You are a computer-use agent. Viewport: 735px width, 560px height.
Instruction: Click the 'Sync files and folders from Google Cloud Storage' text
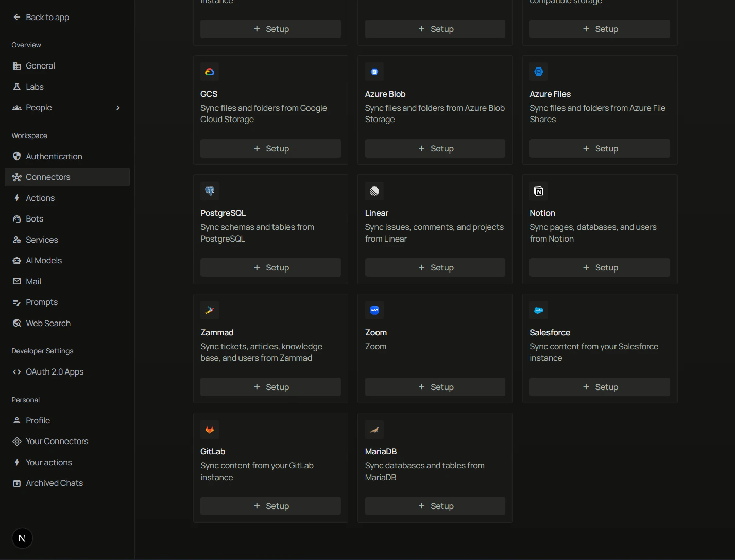click(x=264, y=113)
